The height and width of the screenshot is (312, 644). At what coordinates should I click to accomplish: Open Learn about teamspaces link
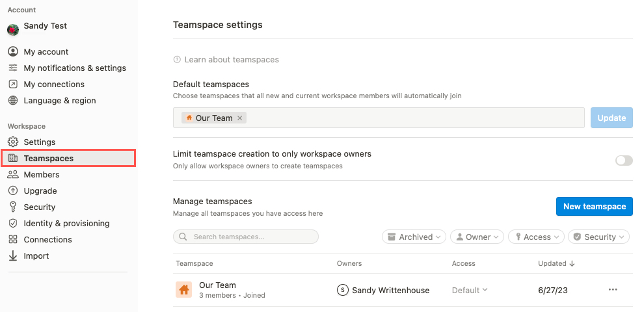(232, 60)
